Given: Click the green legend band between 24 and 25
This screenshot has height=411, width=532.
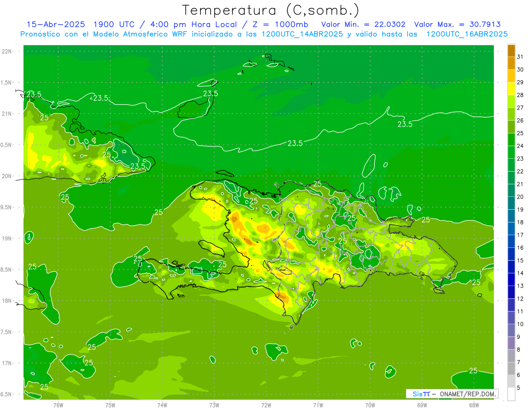Looking at the screenshot, I should point(511,139).
